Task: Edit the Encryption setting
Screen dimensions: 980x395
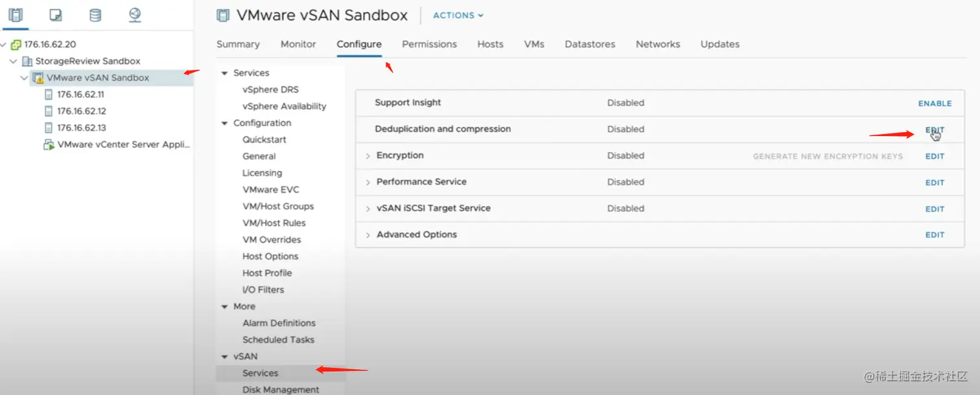Action: tap(935, 157)
